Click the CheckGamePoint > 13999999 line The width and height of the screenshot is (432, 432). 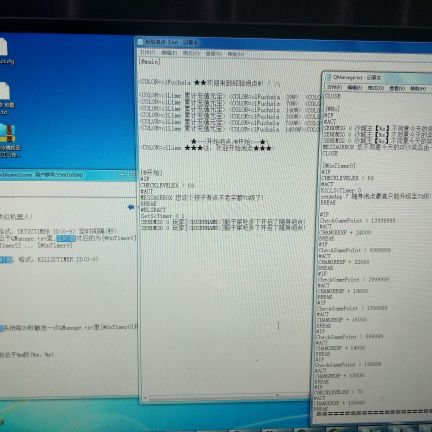click(x=357, y=221)
